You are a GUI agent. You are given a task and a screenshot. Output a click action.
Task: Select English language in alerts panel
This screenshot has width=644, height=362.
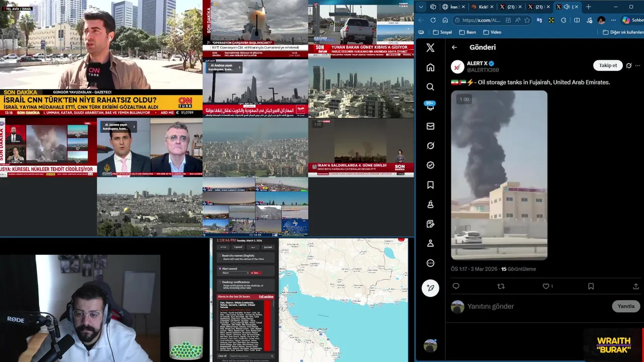(x=238, y=247)
